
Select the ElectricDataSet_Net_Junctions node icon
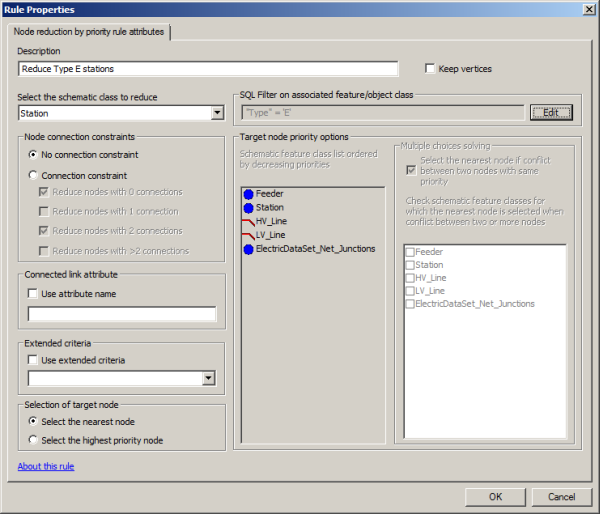248,249
